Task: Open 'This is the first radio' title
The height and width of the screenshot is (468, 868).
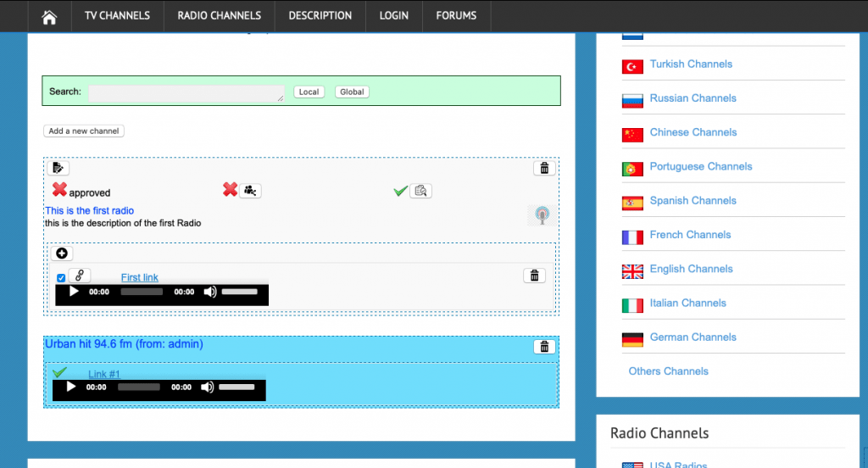Action: [x=89, y=210]
